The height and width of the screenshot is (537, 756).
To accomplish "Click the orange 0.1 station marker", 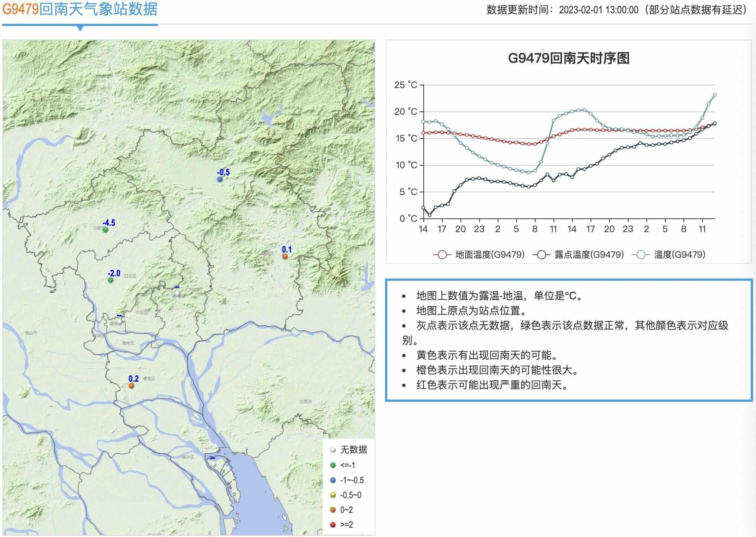I will pyautogui.click(x=285, y=256).
